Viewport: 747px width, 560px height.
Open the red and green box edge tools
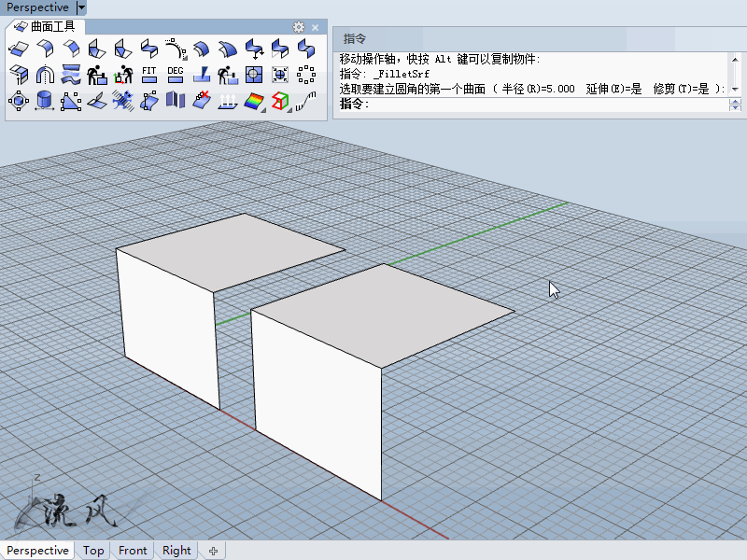(281, 101)
